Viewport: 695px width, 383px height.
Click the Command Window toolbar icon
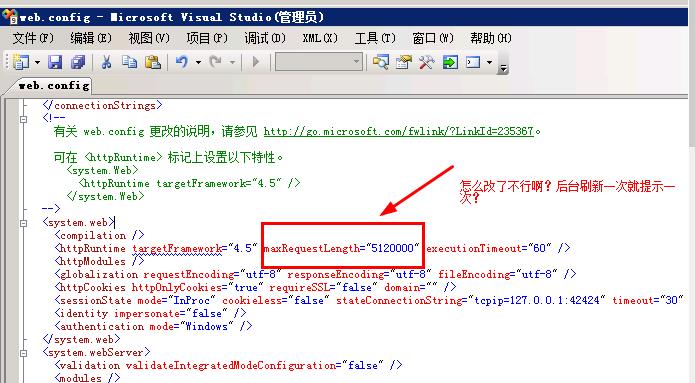coord(473,62)
